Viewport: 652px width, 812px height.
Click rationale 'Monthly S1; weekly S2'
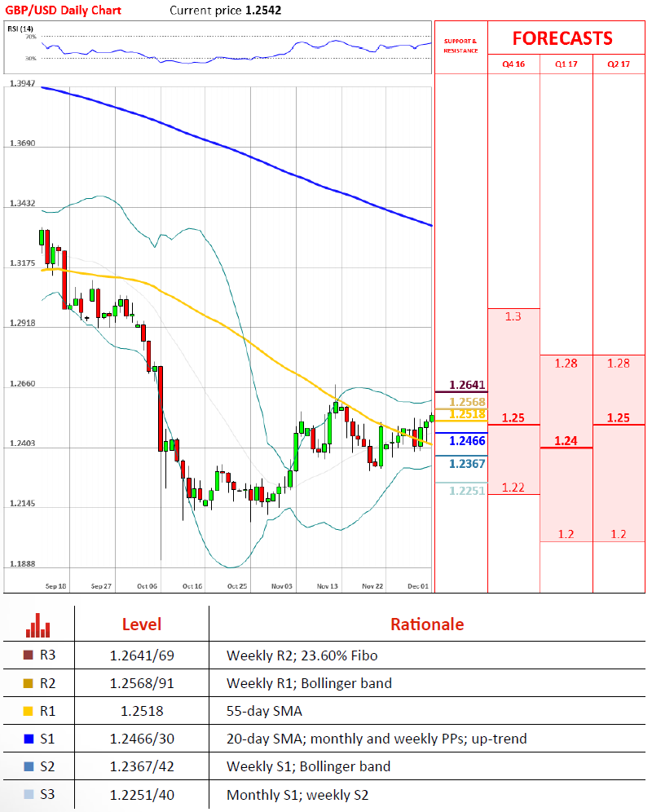[297, 795]
